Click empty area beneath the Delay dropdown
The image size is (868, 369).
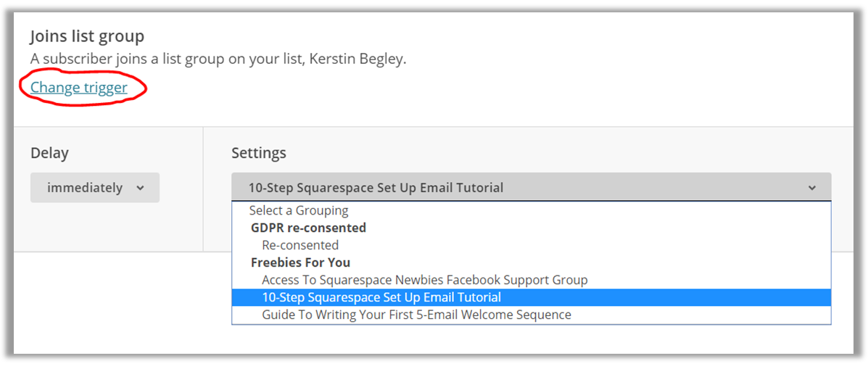[x=109, y=228]
